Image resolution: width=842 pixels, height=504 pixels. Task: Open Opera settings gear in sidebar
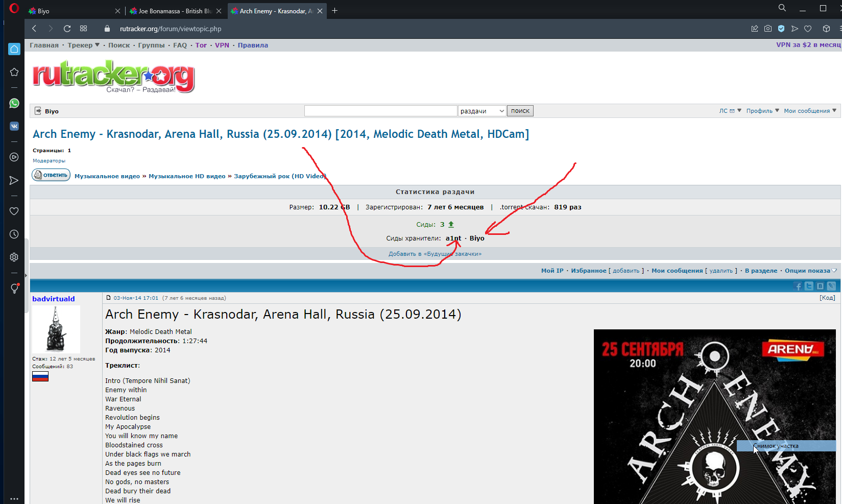tap(14, 257)
